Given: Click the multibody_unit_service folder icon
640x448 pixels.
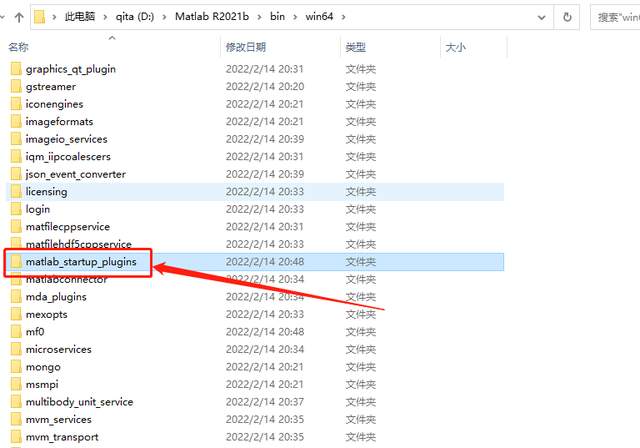Looking at the screenshot, I should click(16, 402).
